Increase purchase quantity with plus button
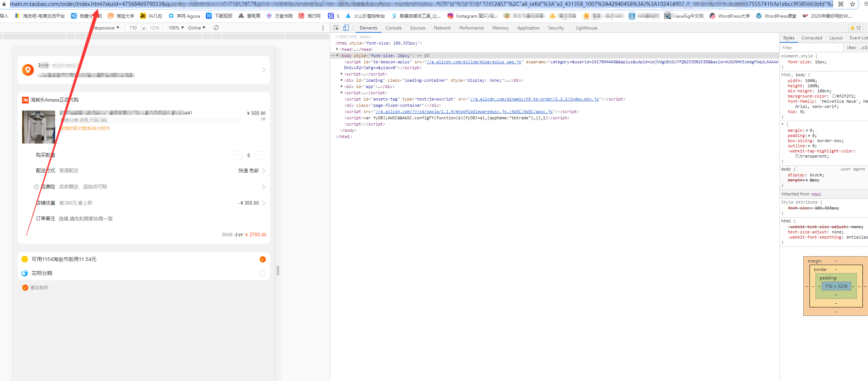Viewport: 868px width, 381px height. pyautogui.click(x=260, y=155)
